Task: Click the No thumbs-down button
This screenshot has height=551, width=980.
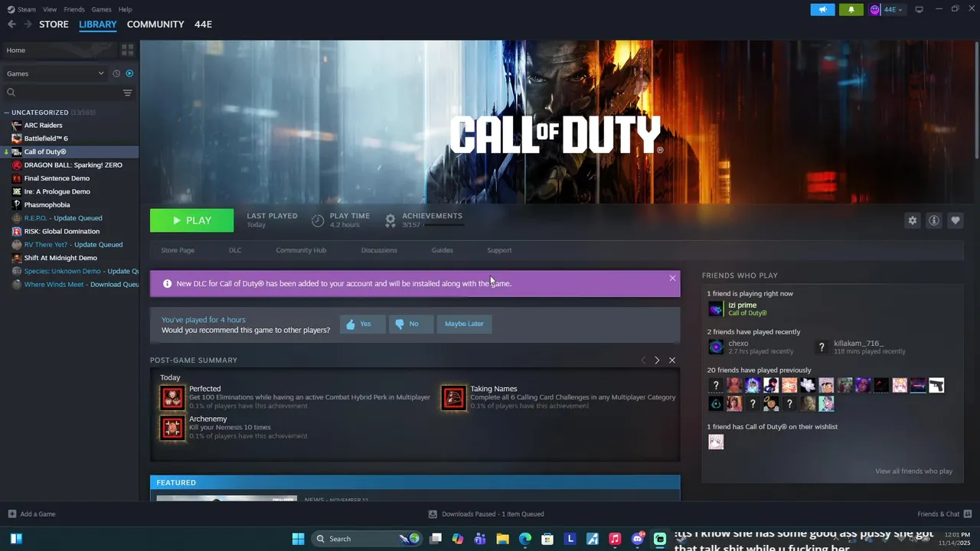Action: pos(410,324)
